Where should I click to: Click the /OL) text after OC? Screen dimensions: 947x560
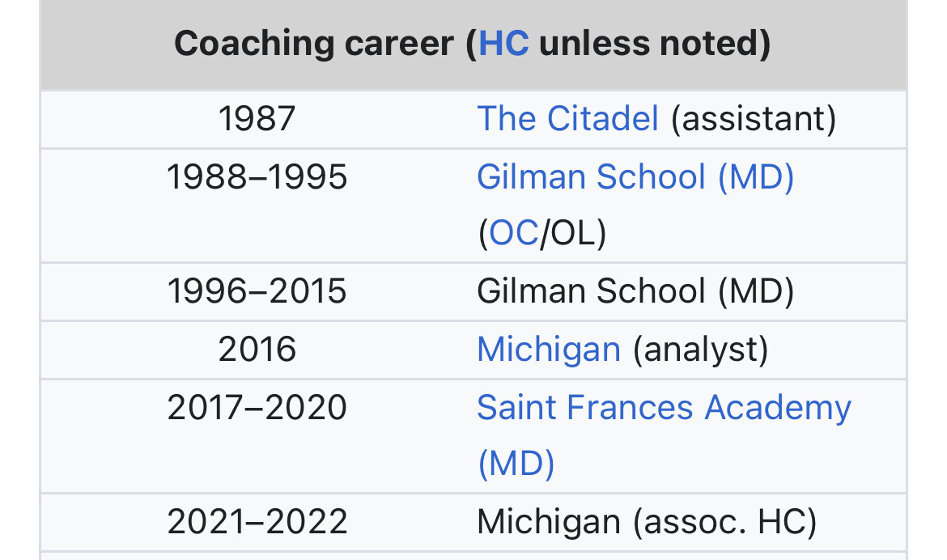point(572,233)
